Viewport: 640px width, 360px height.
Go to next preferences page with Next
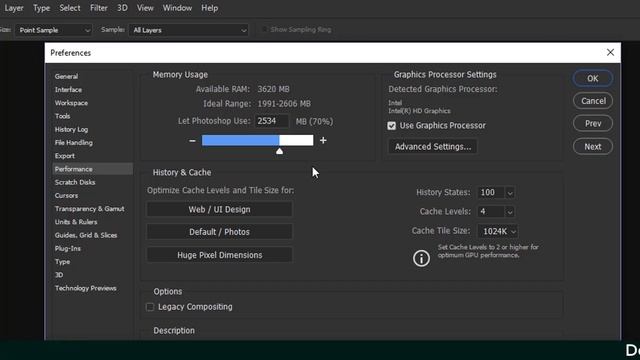click(593, 147)
